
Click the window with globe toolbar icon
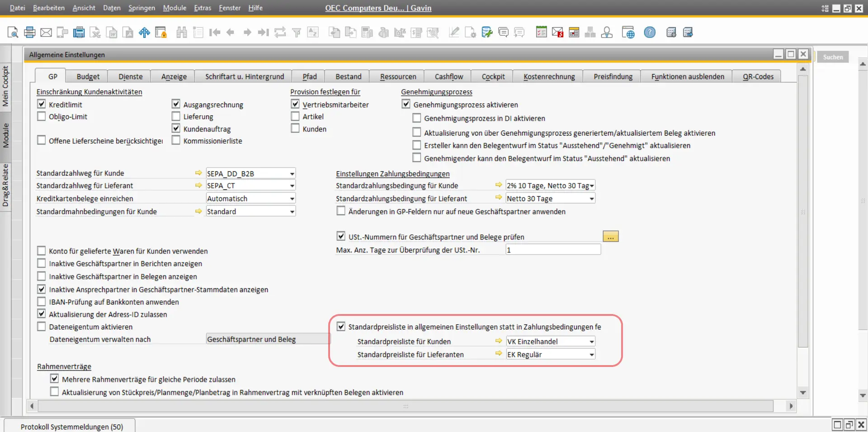point(628,33)
